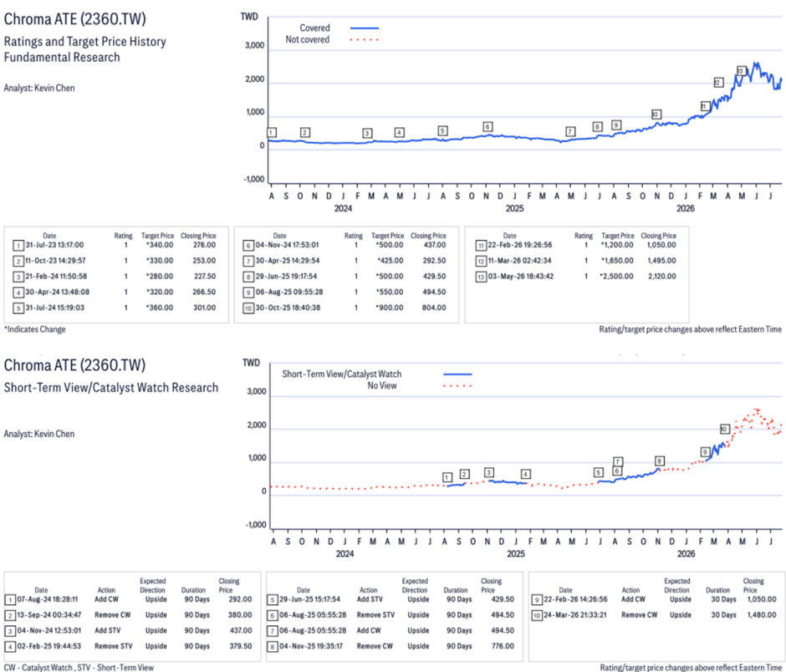Screen dimensions: 786x672
Task: Click the date 11-Oct-23 14:29:57
Action: (x=55, y=261)
